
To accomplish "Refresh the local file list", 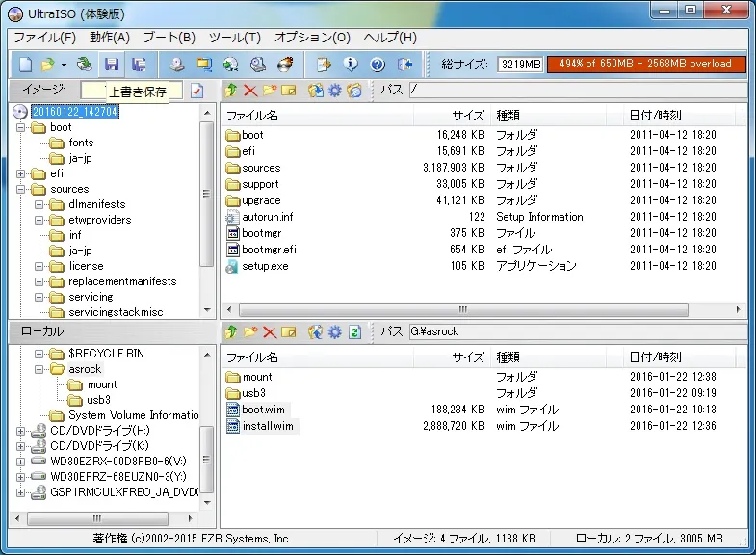I will [x=354, y=331].
